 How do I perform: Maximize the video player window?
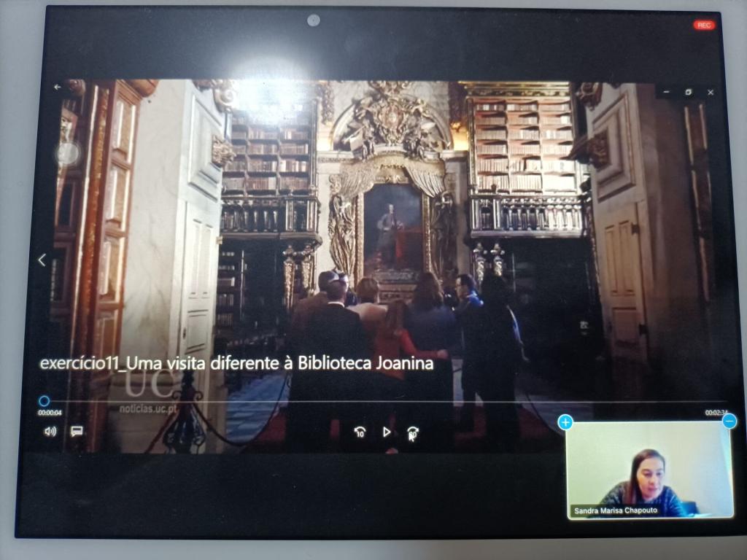[688, 93]
